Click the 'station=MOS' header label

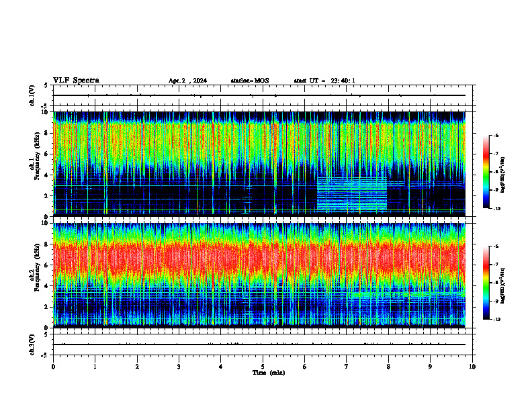pyautogui.click(x=250, y=81)
